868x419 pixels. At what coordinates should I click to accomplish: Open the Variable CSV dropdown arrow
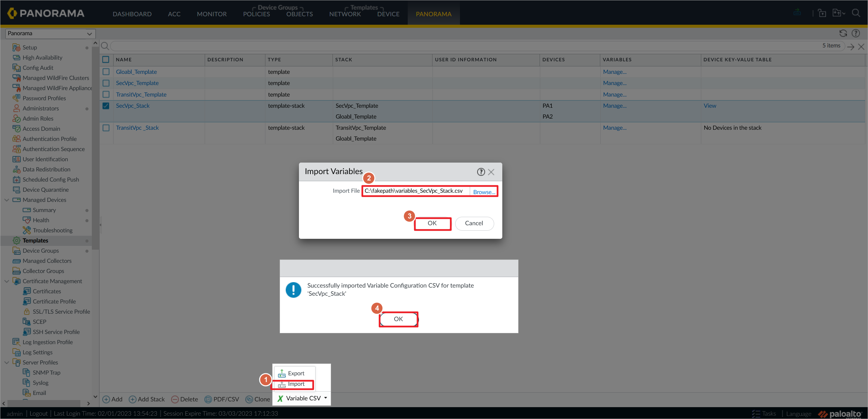click(326, 398)
